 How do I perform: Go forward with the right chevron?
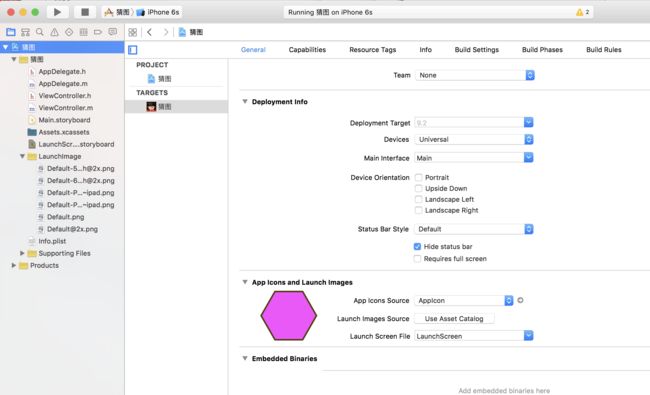coord(165,32)
